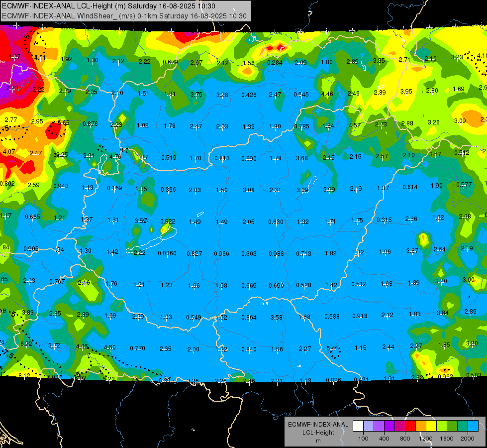The image size is (487, 448).
Task: Click wind shear value 0.0660 near the lake
Action: click(167, 253)
